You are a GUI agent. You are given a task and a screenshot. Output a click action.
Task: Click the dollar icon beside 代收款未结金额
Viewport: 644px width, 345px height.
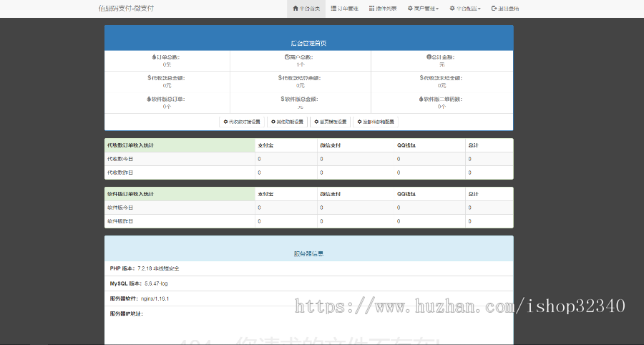(x=421, y=77)
